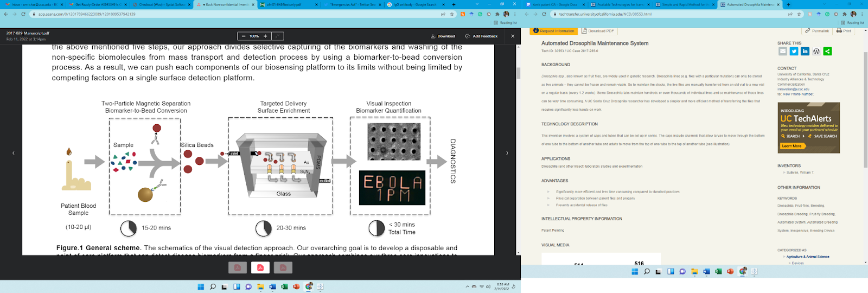Viewport: 868px width, 293px height.
Task: Zoom in the PDF preview with plus button
Action: (265, 36)
